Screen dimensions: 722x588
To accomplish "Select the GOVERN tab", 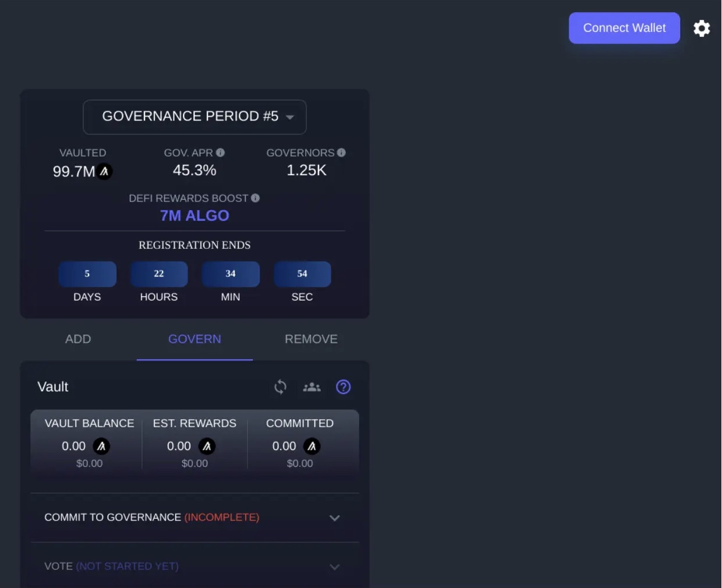I will [x=194, y=339].
